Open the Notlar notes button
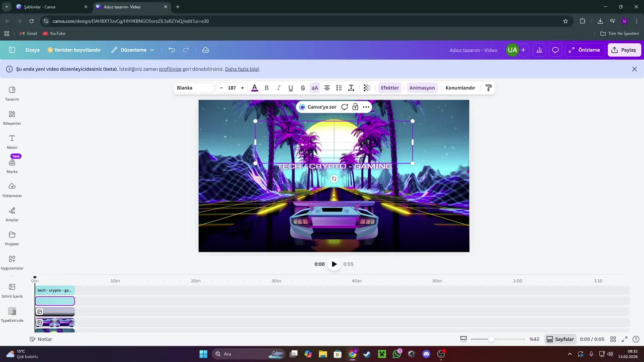The width and height of the screenshot is (644, 362). 41,339
